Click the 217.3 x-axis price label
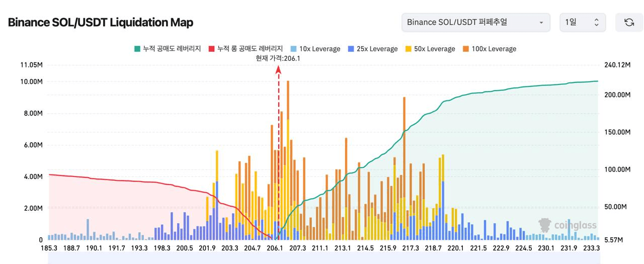The width and height of the screenshot is (644, 264). (411, 248)
